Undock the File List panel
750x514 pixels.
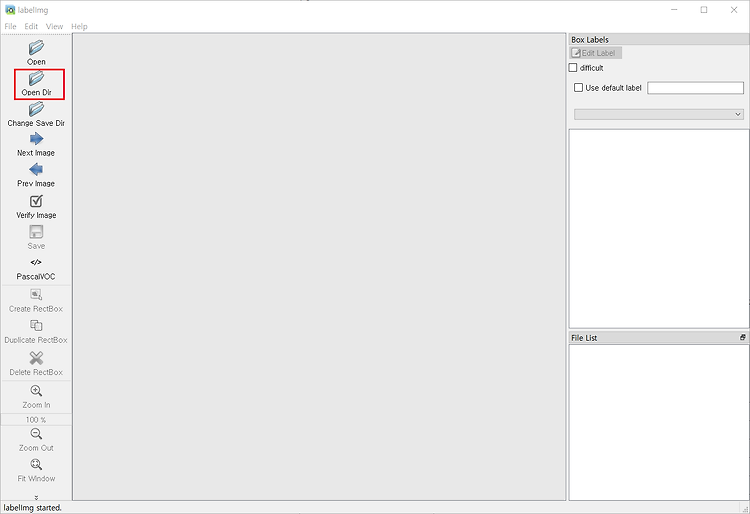click(x=742, y=337)
